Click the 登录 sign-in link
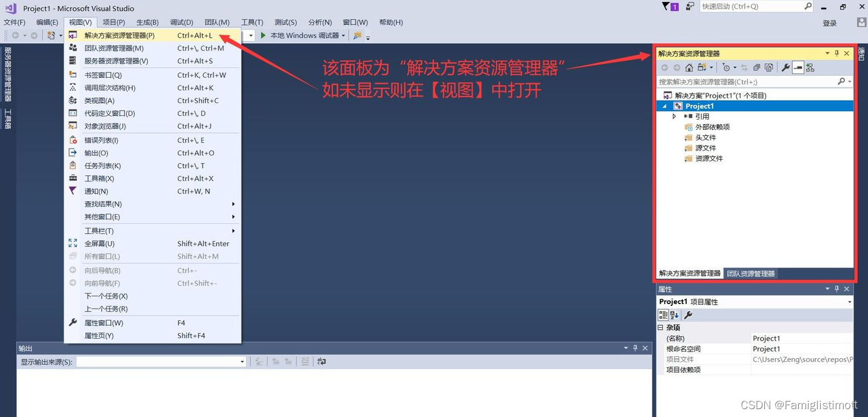 [x=830, y=23]
